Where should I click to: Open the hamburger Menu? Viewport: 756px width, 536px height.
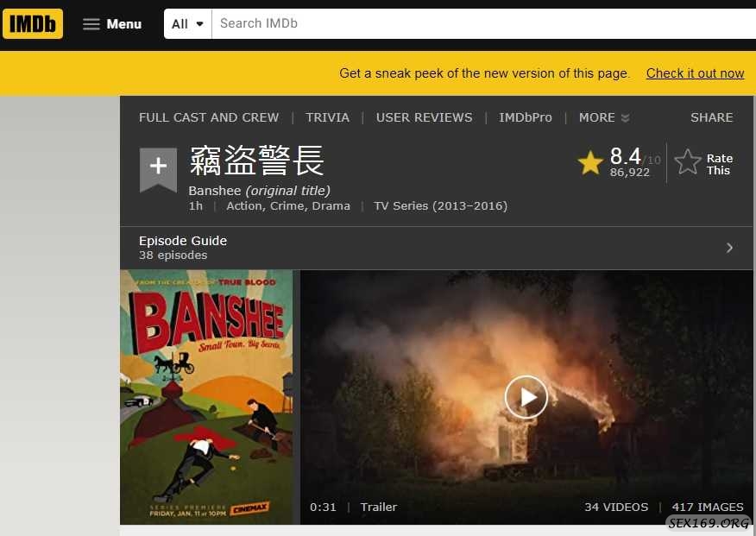click(112, 24)
